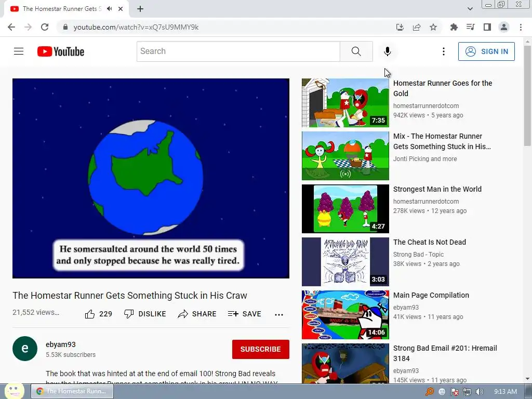
Task: View site info via the lock icon
Action: tap(65, 27)
